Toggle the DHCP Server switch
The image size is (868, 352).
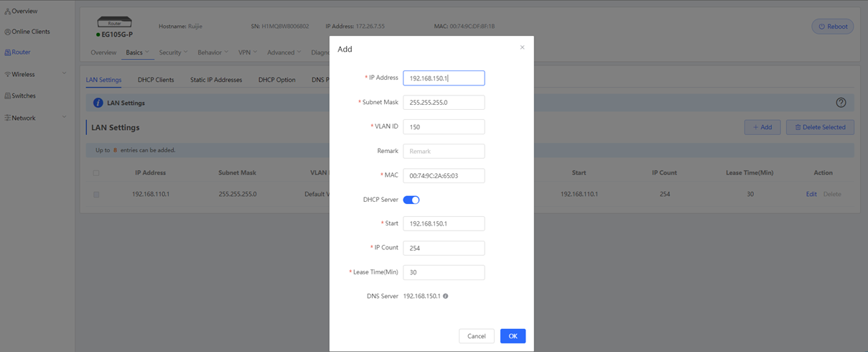[411, 200]
